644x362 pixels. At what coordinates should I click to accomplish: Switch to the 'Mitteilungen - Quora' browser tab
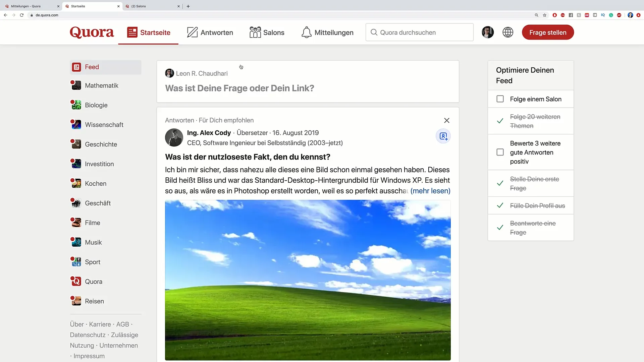coord(31,6)
